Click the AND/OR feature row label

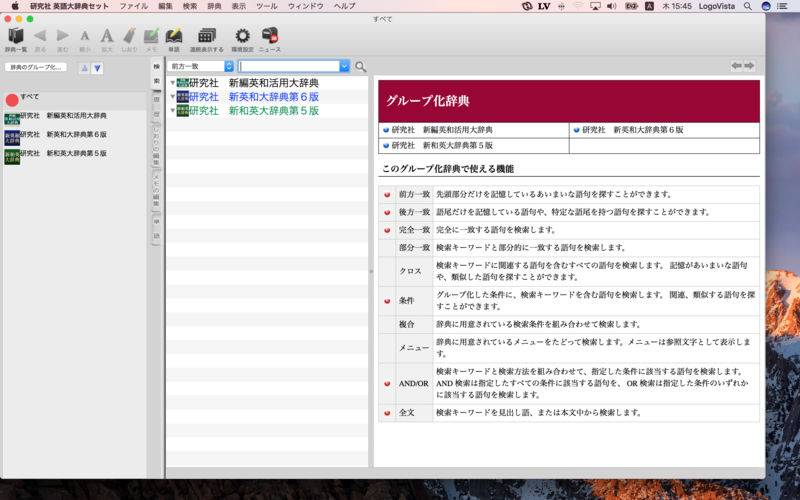pyautogui.click(x=414, y=383)
